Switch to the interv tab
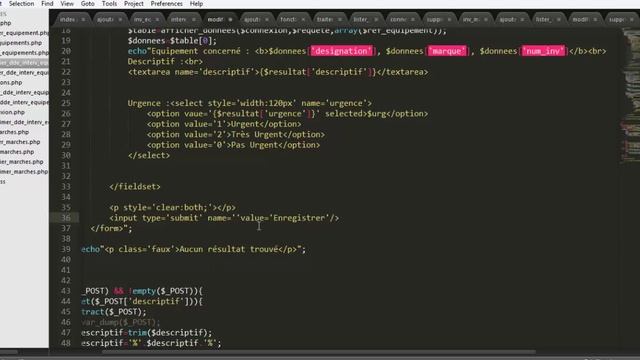Viewport: 640px width, 360px height. (x=179, y=20)
